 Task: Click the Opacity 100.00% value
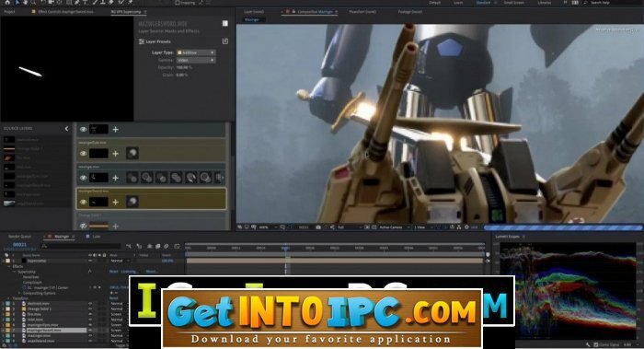coord(184,67)
